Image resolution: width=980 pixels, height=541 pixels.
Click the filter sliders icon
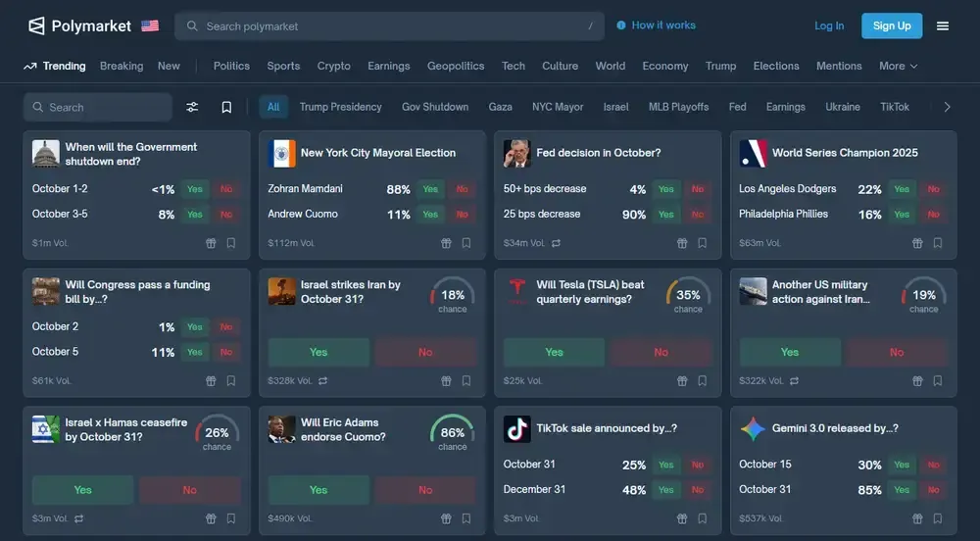coord(192,108)
